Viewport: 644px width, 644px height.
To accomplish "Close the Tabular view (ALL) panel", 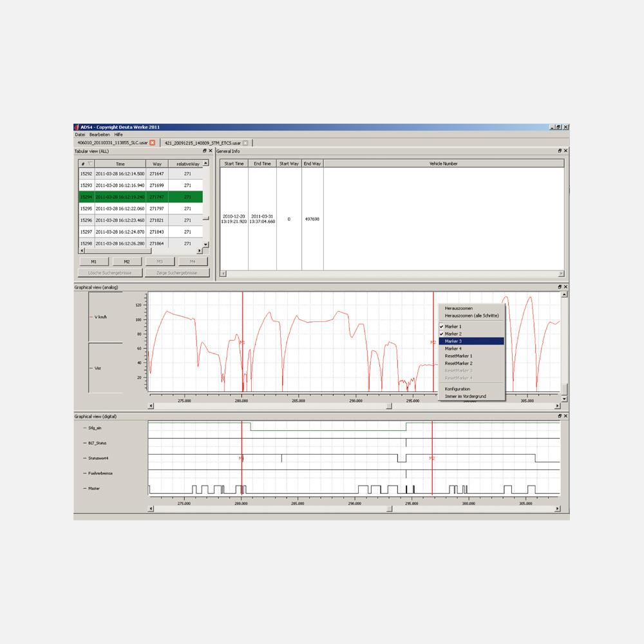I will (211, 151).
